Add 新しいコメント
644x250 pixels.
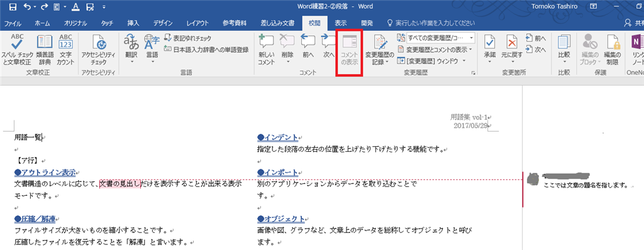pyautogui.click(x=266, y=49)
